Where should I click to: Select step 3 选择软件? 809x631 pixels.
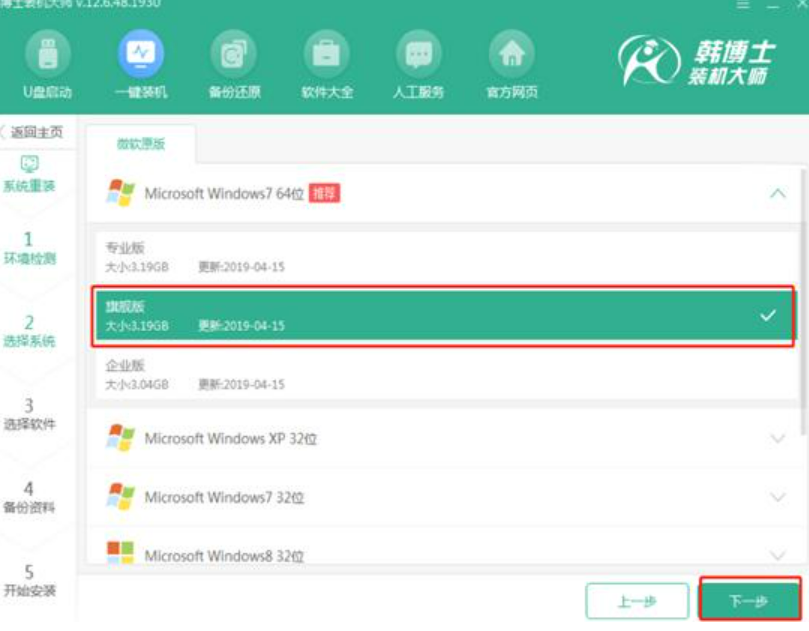click(x=29, y=415)
